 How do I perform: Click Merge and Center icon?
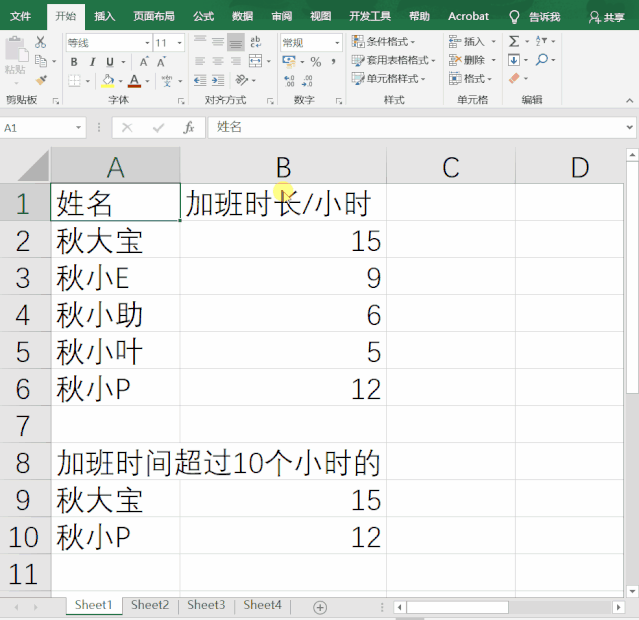click(256, 61)
